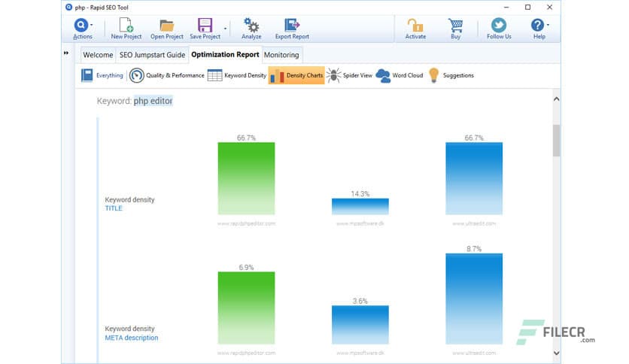Select the Optimization Report tab

(225, 54)
